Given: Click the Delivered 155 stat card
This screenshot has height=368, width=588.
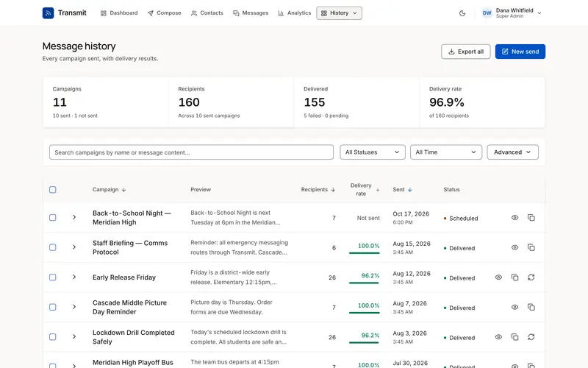Looking at the screenshot, I should point(356,102).
